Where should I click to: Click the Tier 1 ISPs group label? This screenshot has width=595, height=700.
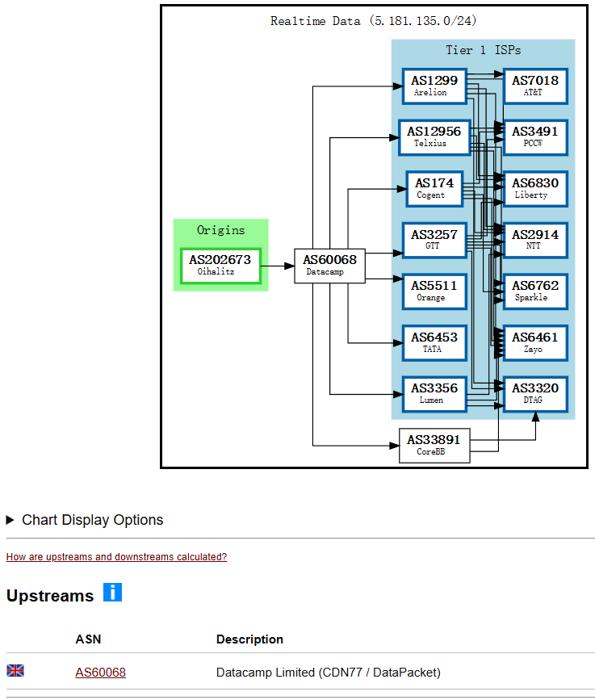click(x=484, y=50)
